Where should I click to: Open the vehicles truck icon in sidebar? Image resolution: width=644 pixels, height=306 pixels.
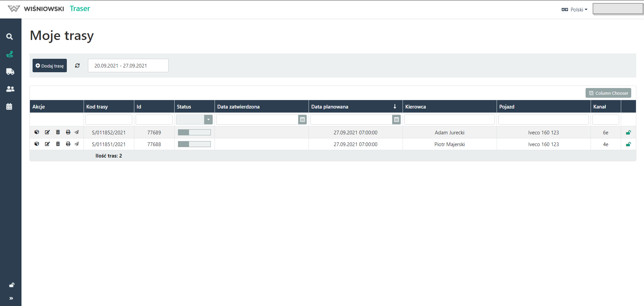pos(10,72)
